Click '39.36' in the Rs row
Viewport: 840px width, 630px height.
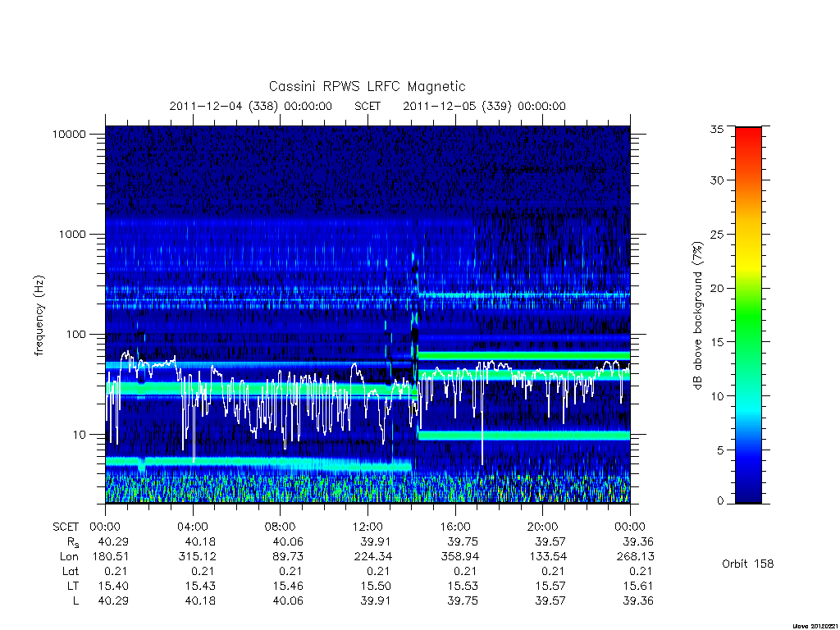638,542
